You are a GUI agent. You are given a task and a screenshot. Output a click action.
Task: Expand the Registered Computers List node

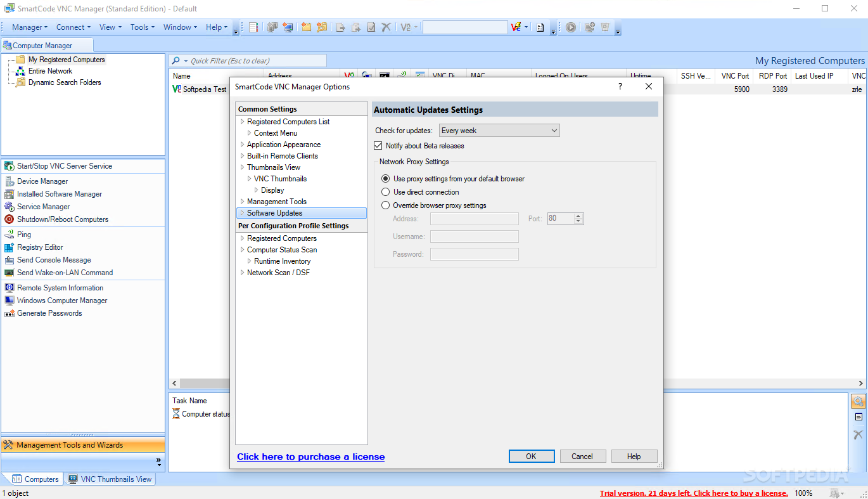coord(242,122)
